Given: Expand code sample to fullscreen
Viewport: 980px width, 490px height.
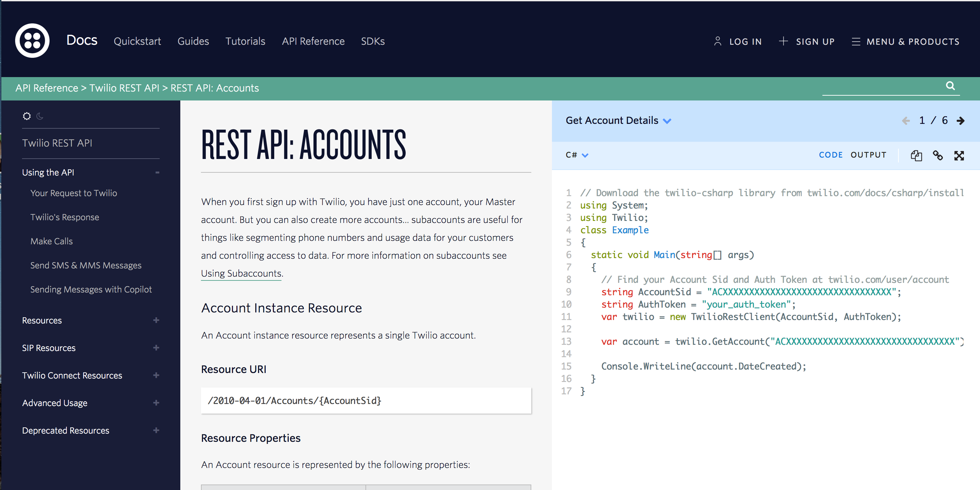Looking at the screenshot, I should pyautogui.click(x=959, y=155).
